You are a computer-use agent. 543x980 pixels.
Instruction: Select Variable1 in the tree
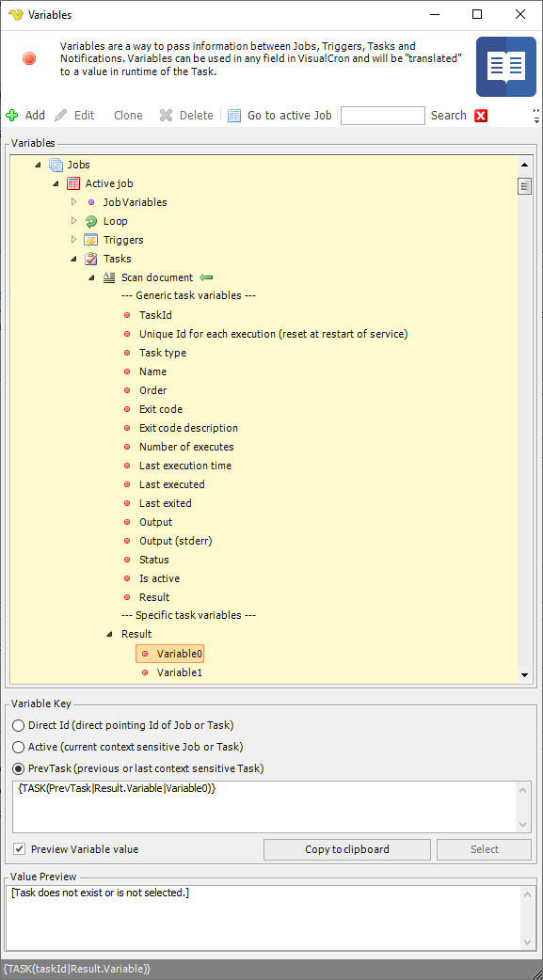(x=180, y=672)
